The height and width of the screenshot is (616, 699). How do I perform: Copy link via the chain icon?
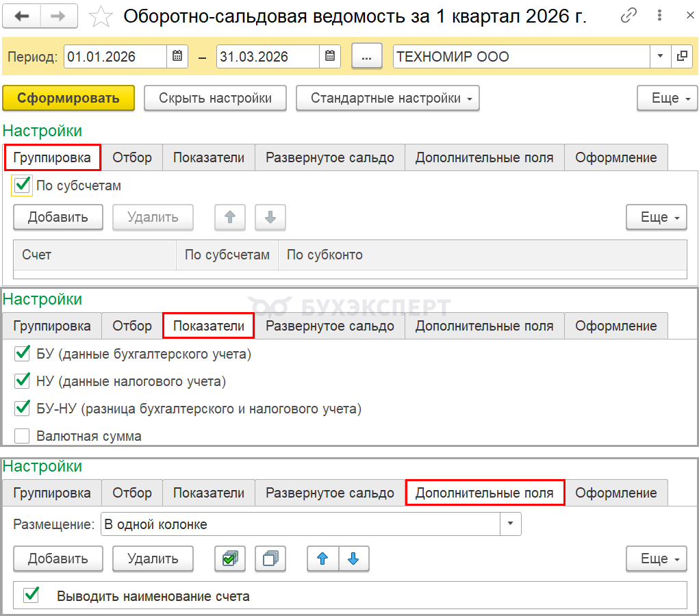click(x=628, y=16)
